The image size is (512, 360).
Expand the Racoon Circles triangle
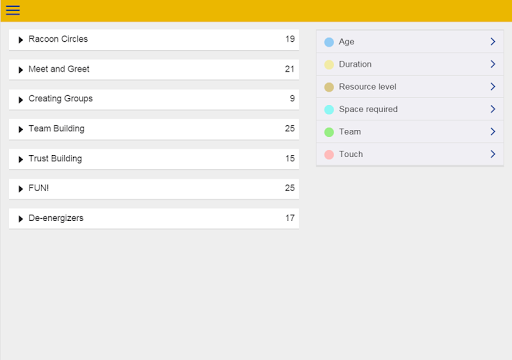(x=21, y=40)
